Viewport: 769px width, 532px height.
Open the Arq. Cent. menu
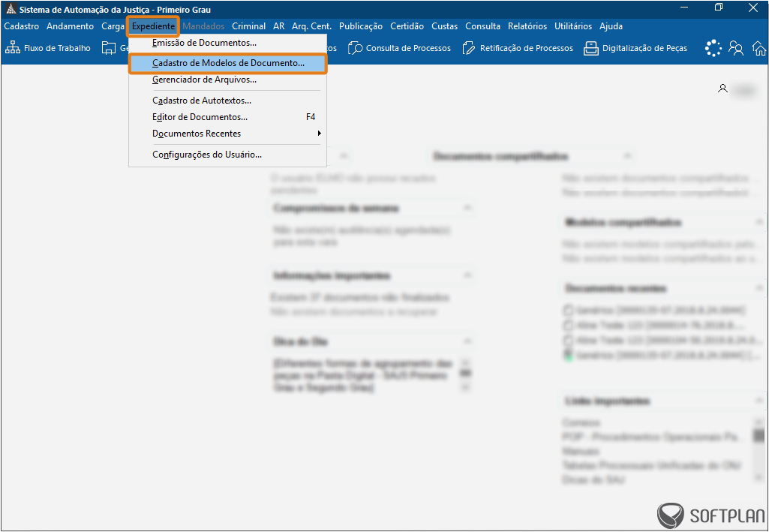click(312, 26)
